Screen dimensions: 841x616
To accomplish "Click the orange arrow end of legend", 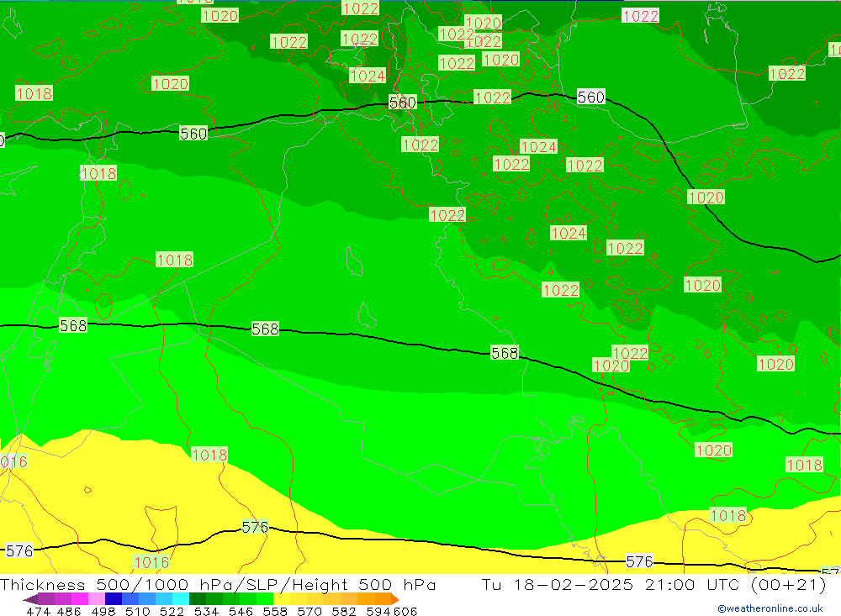I will (394, 599).
